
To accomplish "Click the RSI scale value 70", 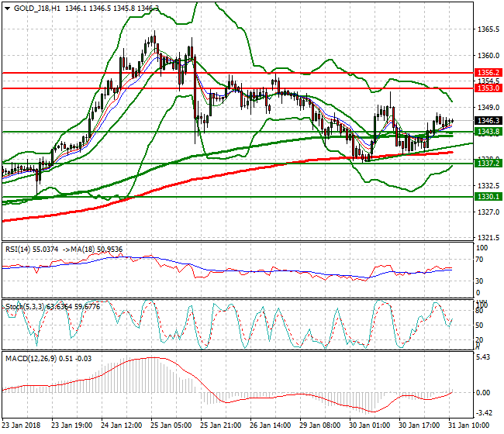I will [479, 260].
